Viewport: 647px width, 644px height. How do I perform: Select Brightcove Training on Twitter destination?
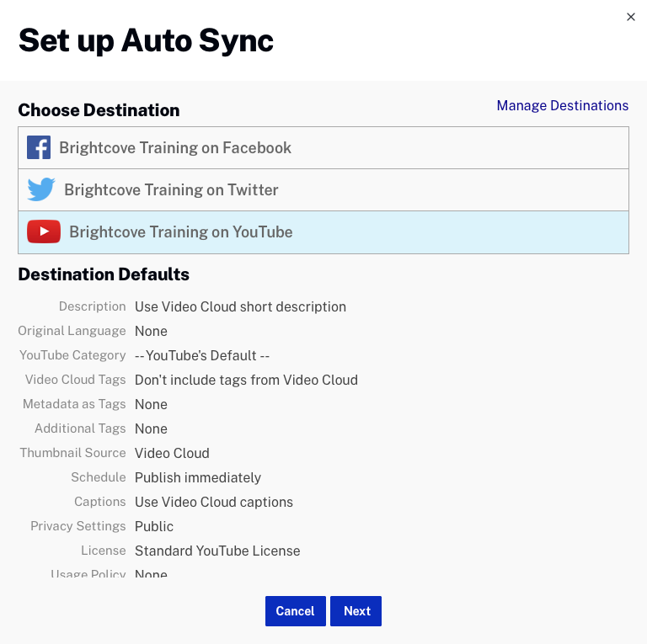point(171,190)
